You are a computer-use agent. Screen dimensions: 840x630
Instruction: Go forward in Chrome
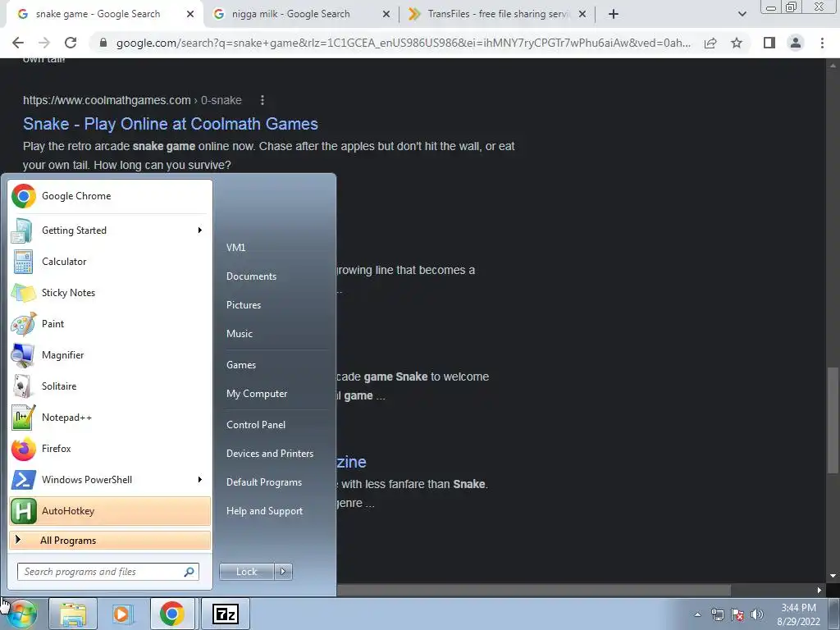(44, 43)
